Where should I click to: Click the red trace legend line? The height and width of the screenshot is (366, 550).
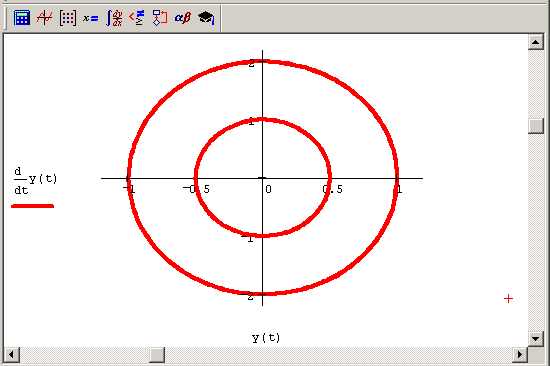coord(33,206)
